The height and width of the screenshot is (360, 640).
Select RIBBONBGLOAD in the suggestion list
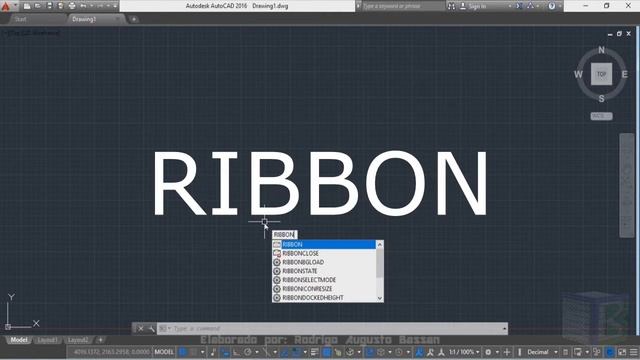(x=324, y=262)
